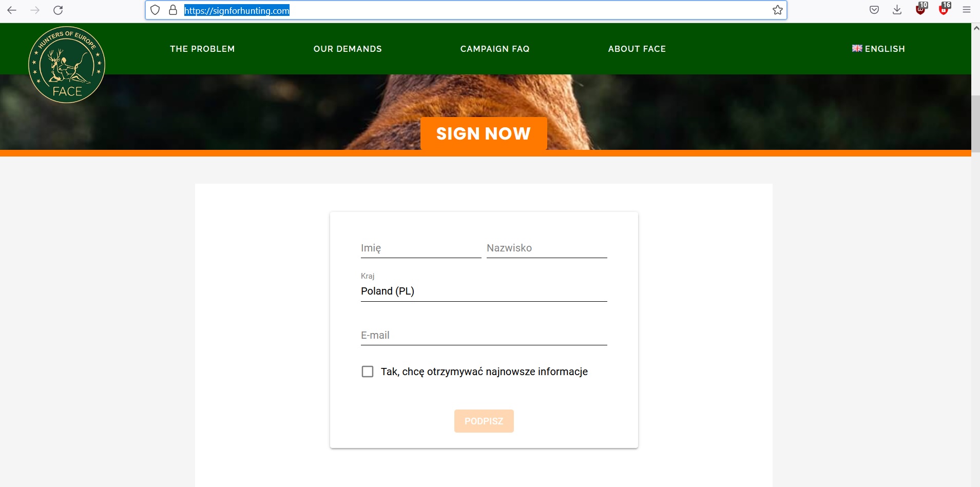Click the Hunters of Europe FACE logo

pos(67,65)
